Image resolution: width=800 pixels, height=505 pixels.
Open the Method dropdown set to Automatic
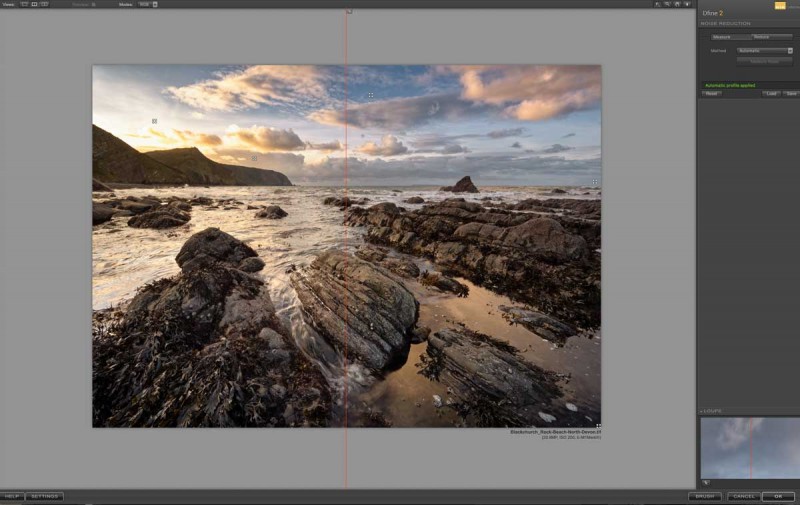point(764,50)
